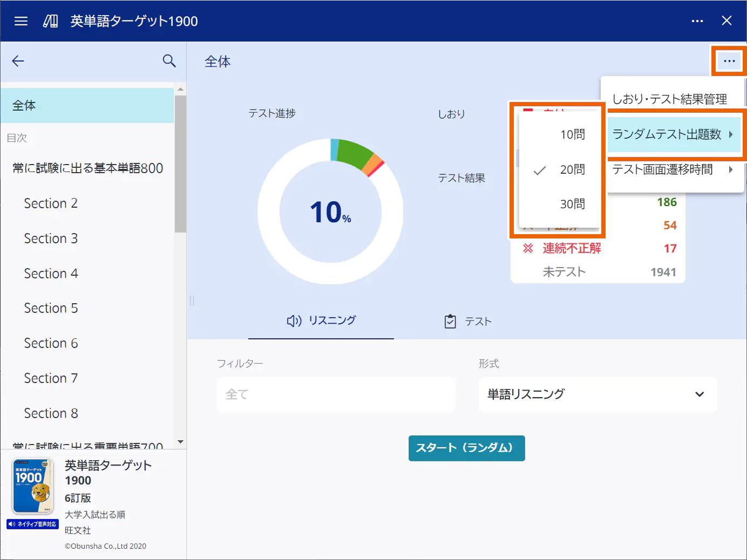Click the 6訂版 edition text
This screenshot has height=560, width=747.
click(x=78, y=498)
